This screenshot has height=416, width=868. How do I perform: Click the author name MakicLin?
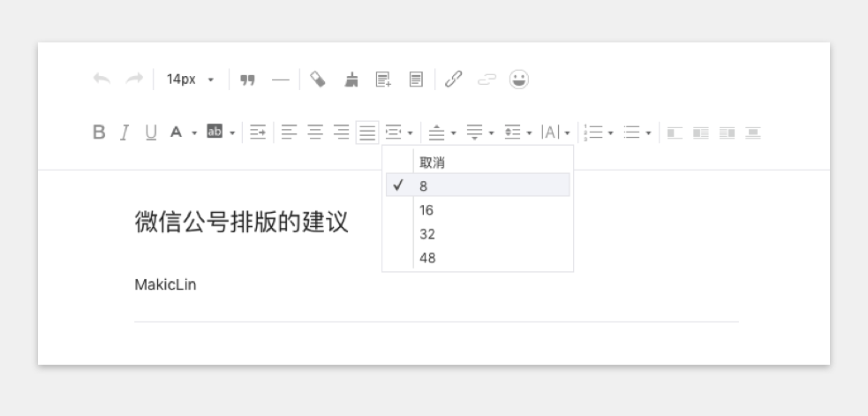[165, 284]
